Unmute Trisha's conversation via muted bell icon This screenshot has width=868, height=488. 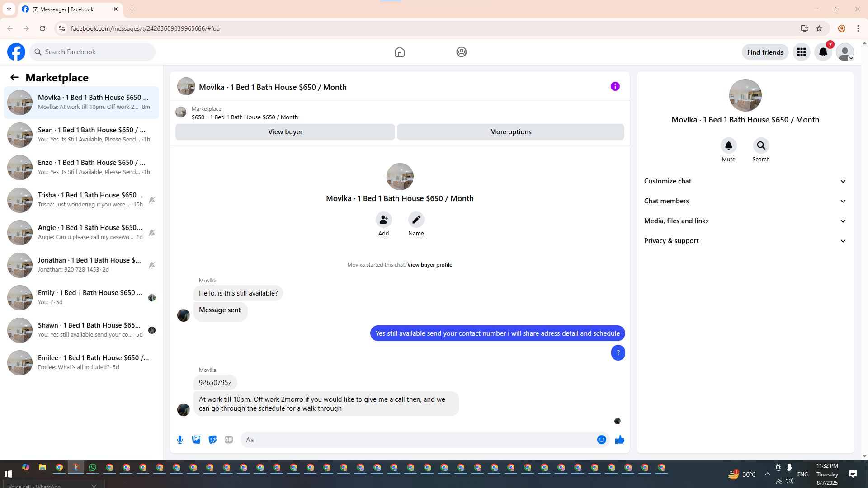pyautogui.click(x=152, y=200)
